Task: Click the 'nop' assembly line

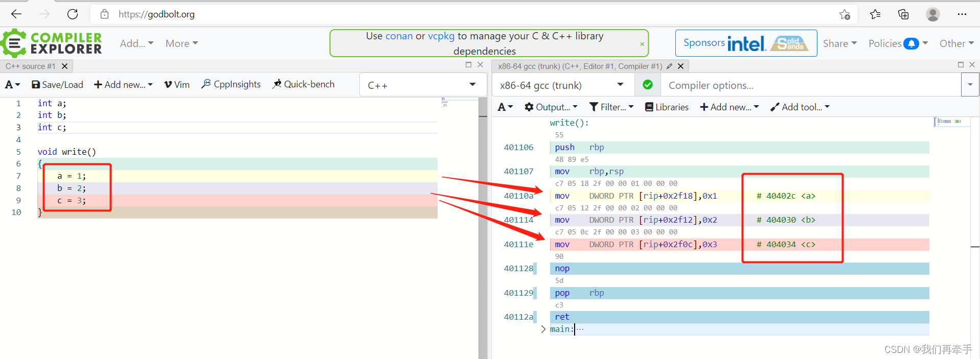Action: pos(739,269)
